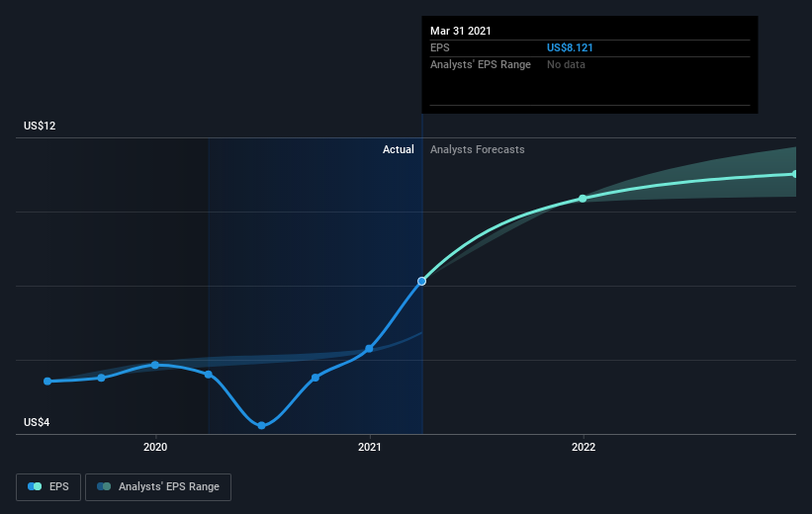
Task: Click the 'Analysts Forecasts' label
Action: pyautogui.click(x=477, y=149)
